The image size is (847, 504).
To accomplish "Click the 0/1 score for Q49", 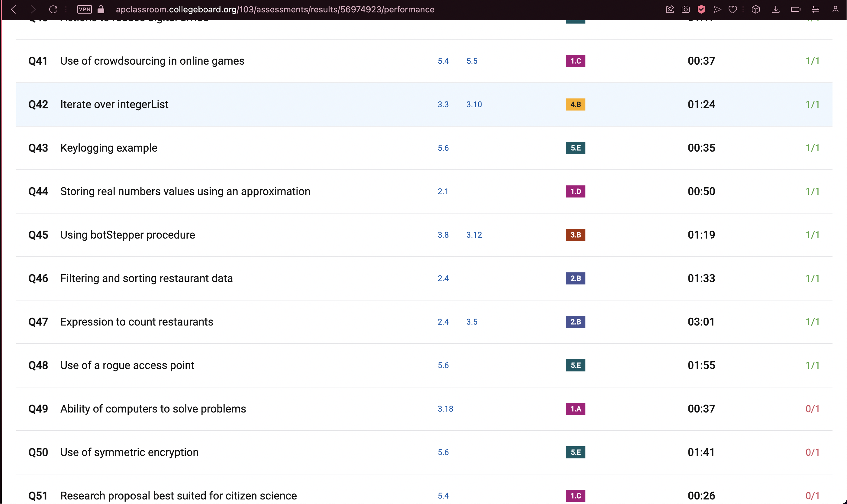I will tap(812, 409).
